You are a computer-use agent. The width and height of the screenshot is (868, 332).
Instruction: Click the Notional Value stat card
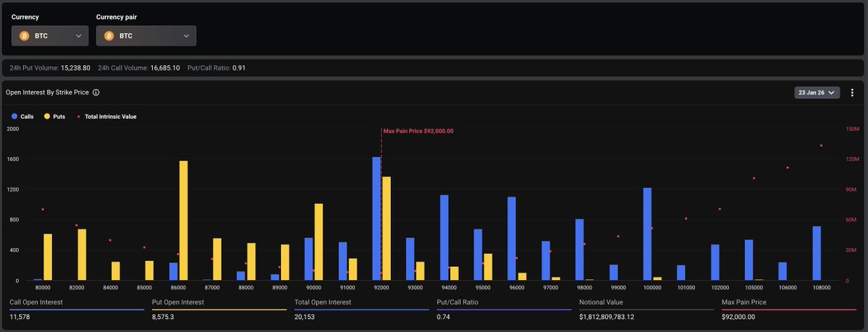(x=646, y=309)
